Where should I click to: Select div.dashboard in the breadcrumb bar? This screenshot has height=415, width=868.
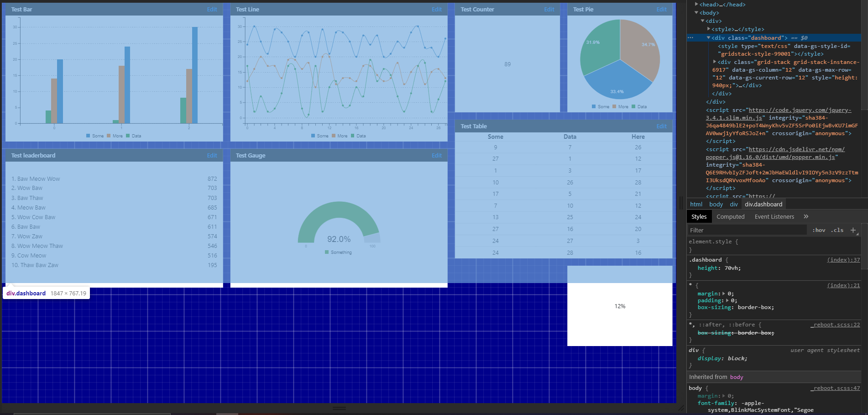tap(763, 204)
